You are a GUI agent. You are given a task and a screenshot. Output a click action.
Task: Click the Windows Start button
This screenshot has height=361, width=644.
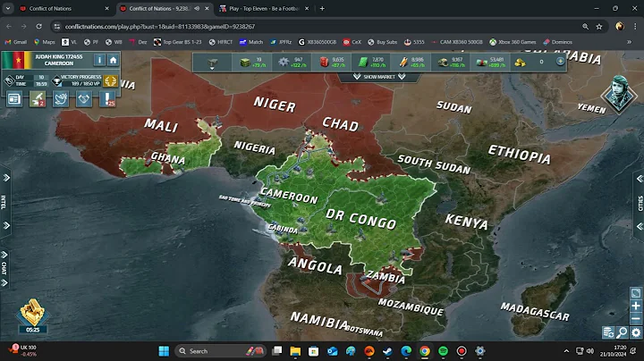[x=164, y=351]
